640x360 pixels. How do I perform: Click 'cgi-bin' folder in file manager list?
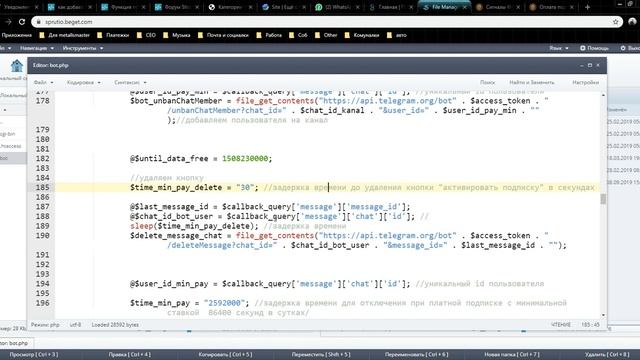tap(7, 134)
